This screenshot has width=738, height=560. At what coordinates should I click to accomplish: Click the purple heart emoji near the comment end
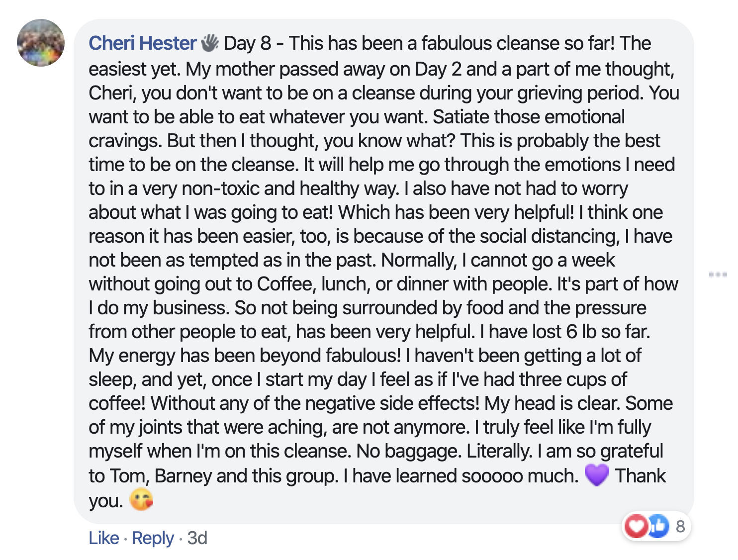click(597, 476)
